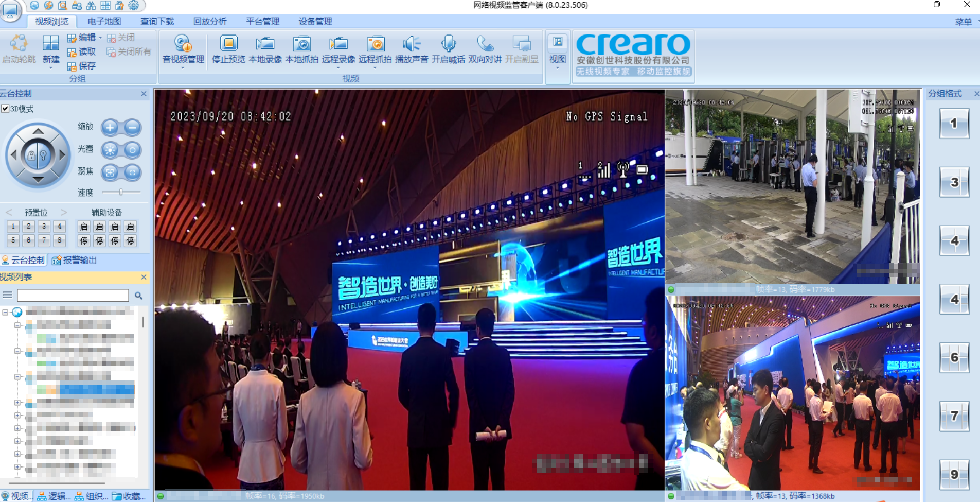Image resolution: width=980 pixels, height=502 pixels.
Task: Select the 9-view group layout button
Action: pos(954,474)
